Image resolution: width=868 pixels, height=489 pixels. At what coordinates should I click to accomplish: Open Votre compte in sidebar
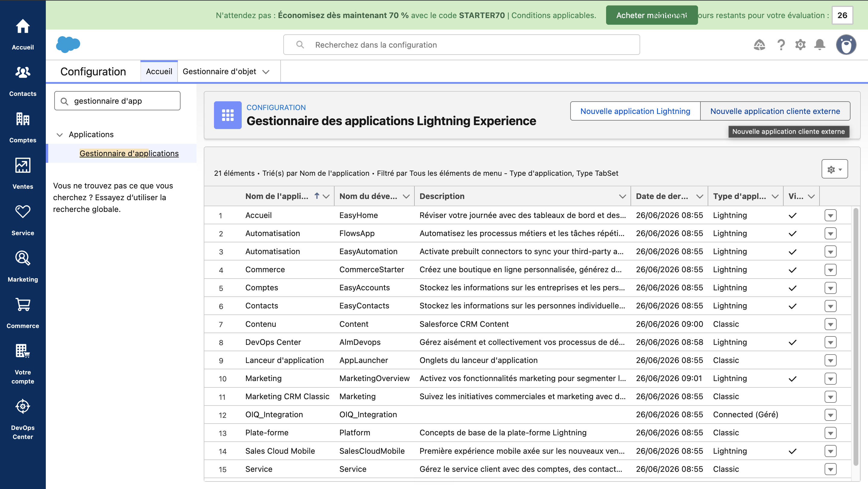[x=23, y=364]
